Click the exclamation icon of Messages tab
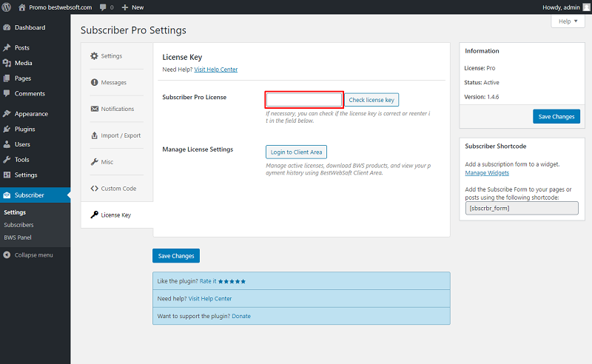Screen dimensions: 592x364 (94, 82)
